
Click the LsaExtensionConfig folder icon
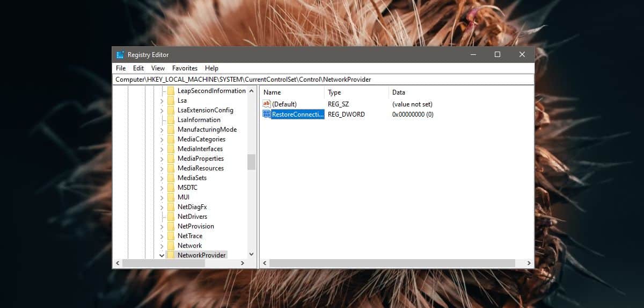pyautogui.click(x=171, y=110)
